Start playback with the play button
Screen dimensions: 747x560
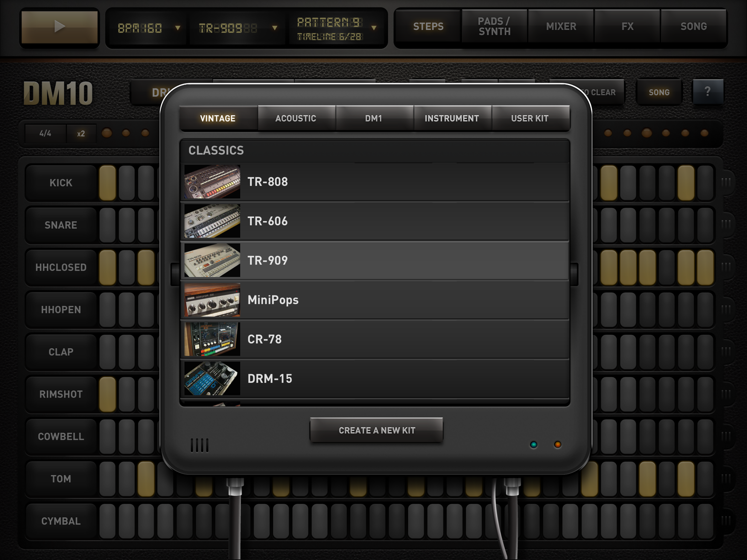[x=59, y=27]
